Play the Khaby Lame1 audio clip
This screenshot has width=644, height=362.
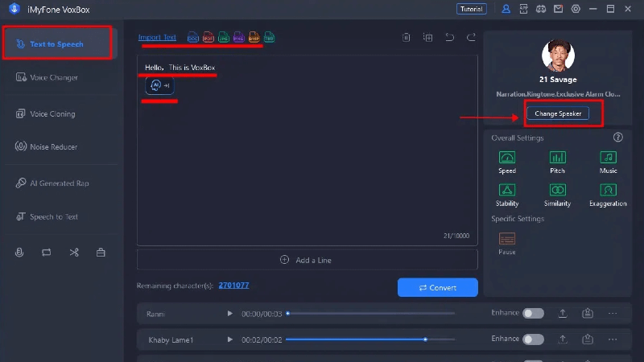click(229, 339)
